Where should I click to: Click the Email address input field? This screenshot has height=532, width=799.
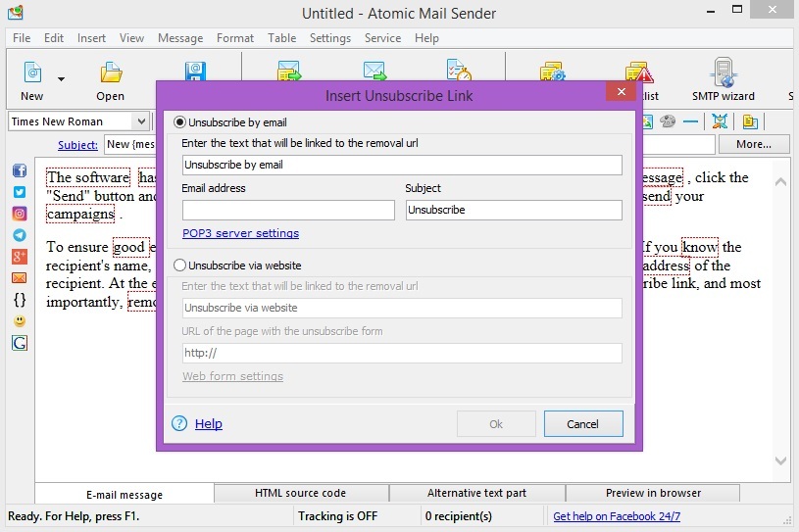288,210
